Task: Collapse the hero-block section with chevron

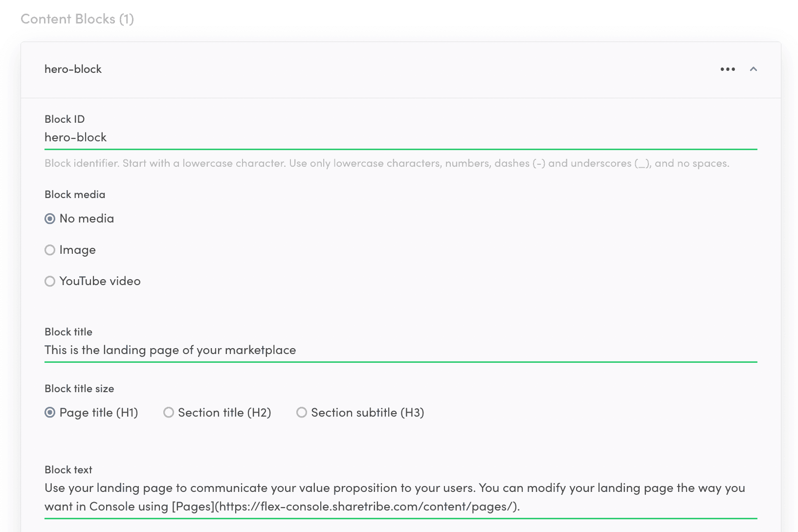Action: point(754,69)
